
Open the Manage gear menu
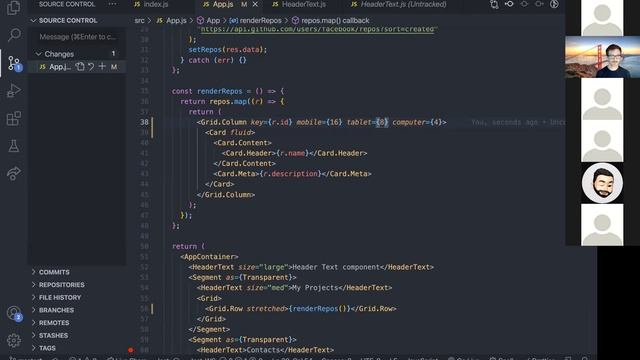pos(14,340)
